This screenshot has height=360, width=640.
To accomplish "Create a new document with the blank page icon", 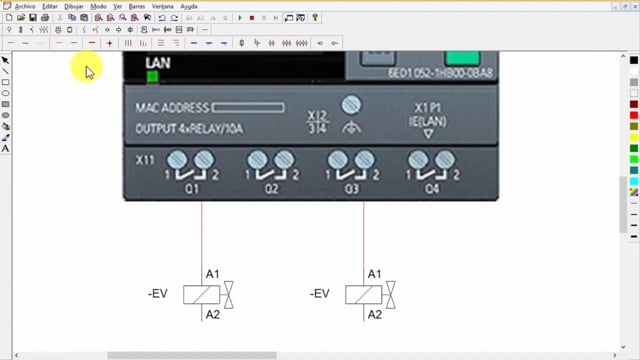I will [x=9, y=18].
